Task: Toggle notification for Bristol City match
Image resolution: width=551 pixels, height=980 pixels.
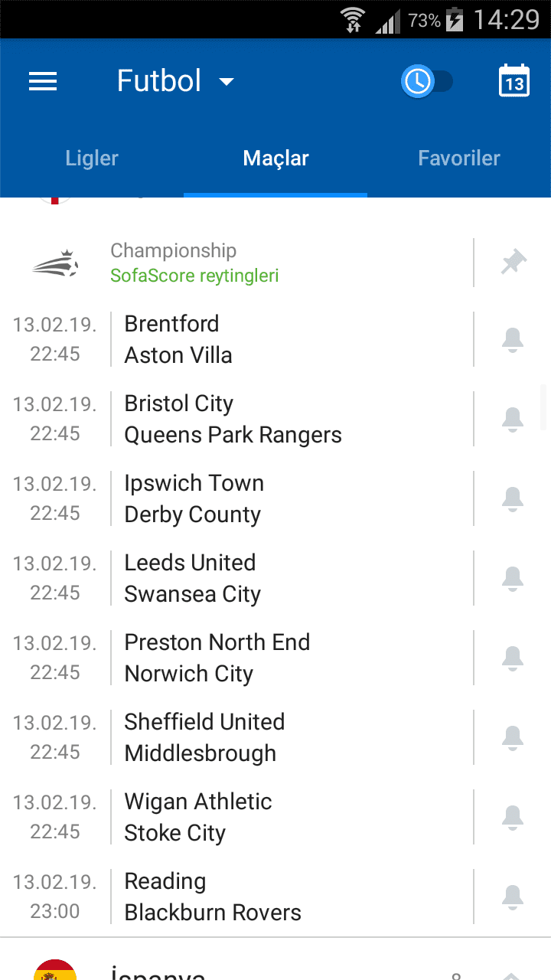Action: point(513,419)
